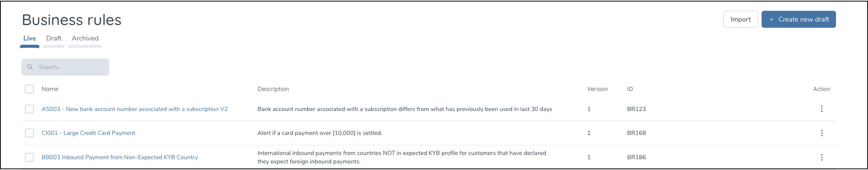Open the Archived tab

85,39
